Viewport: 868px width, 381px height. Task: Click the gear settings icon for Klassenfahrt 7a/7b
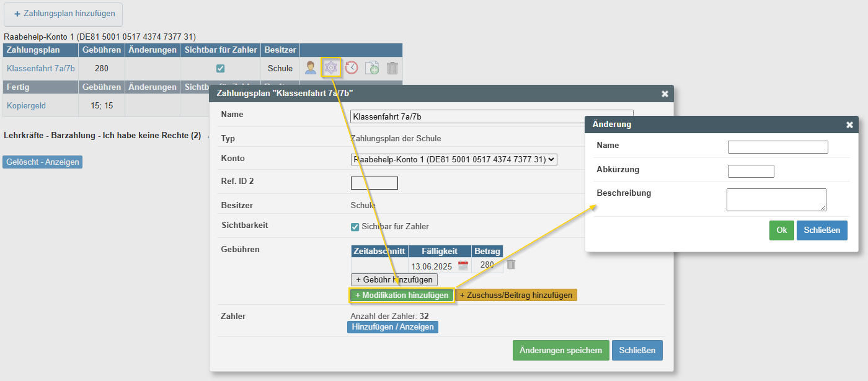pyautogui.click(x=331, y=68)
